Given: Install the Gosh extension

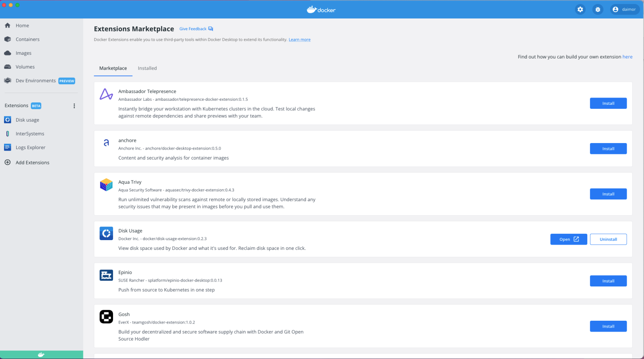Looking at the screenshot, I should click(x=608, y=326).
